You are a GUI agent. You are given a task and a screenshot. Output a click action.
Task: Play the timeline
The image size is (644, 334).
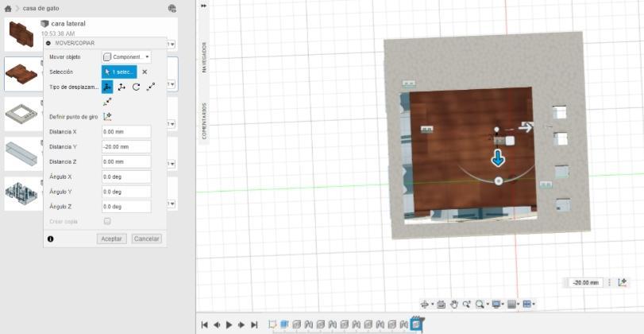pyautogui.click(x=229, y=325)
